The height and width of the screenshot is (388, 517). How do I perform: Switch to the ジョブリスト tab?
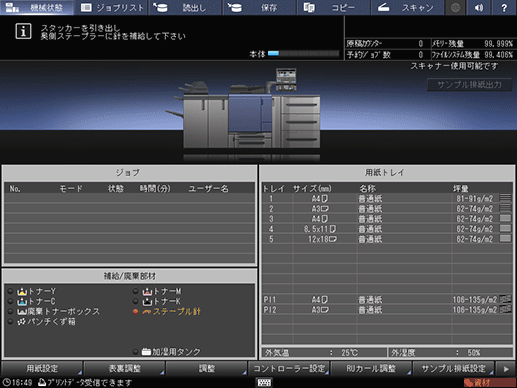tap(112, 7)
